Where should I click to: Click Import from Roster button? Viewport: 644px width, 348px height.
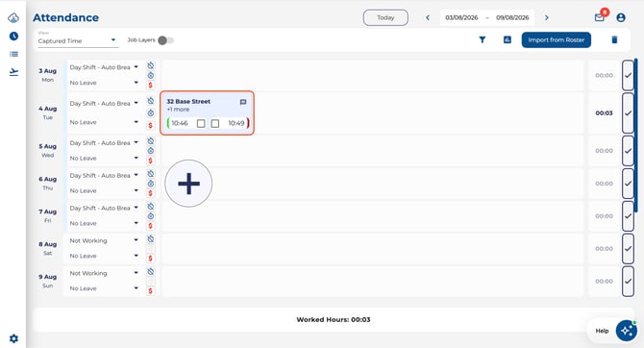click(x=557, y=39)
